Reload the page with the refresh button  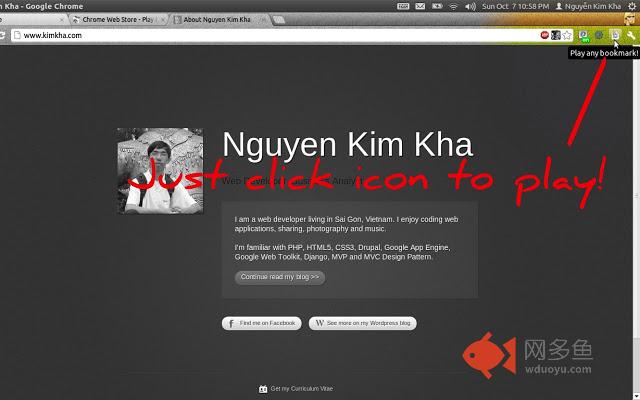[2, 35]
